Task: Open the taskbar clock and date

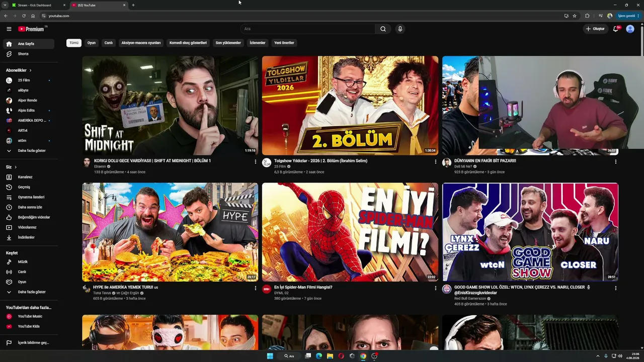Action: tap(632, 356)
